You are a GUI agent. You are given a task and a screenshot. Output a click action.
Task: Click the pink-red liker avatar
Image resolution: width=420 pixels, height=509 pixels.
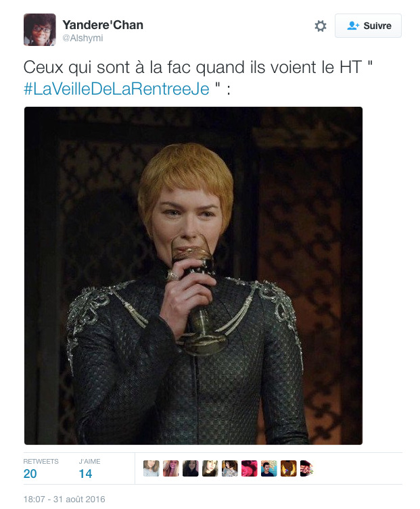pyautogui.click(x=250, y=468)
